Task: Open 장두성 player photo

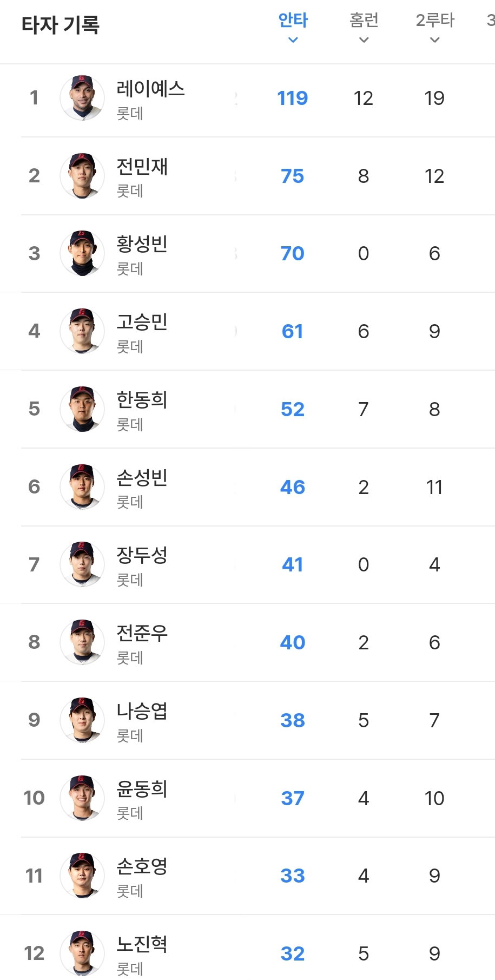Action: 82,564
